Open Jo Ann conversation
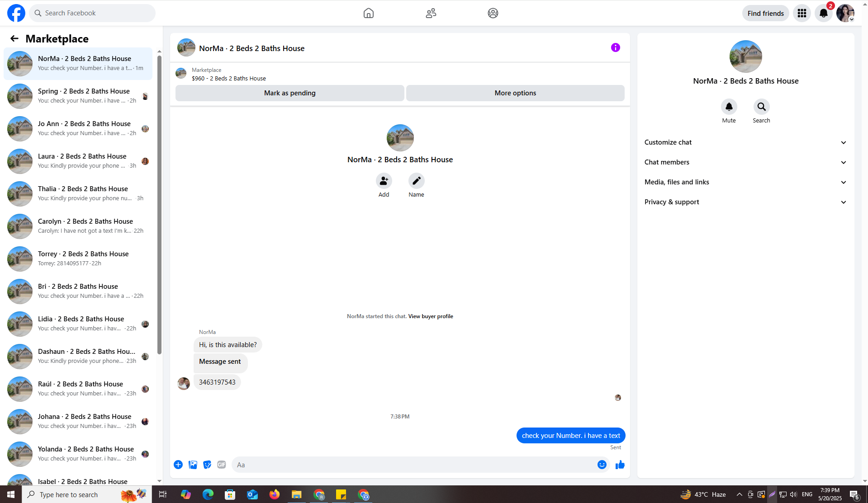 coord(78,128)
